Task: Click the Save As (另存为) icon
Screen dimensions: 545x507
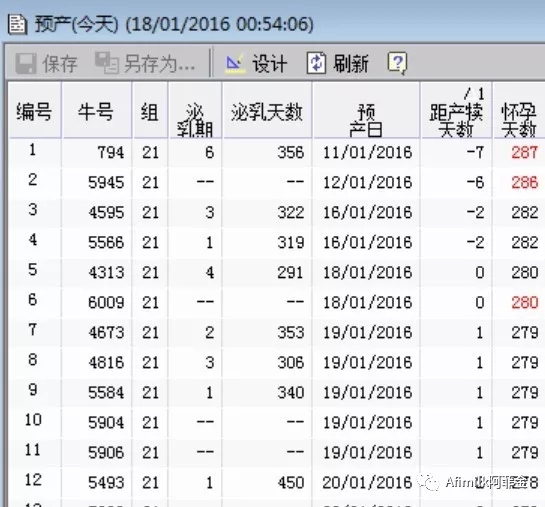Action: point(107,63)
